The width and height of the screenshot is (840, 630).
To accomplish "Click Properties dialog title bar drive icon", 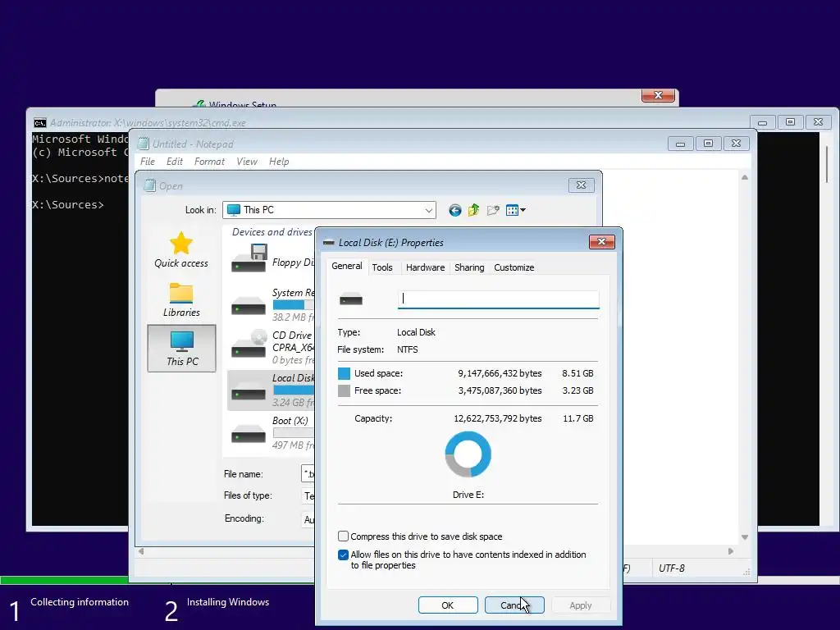I will click(329, 243).
